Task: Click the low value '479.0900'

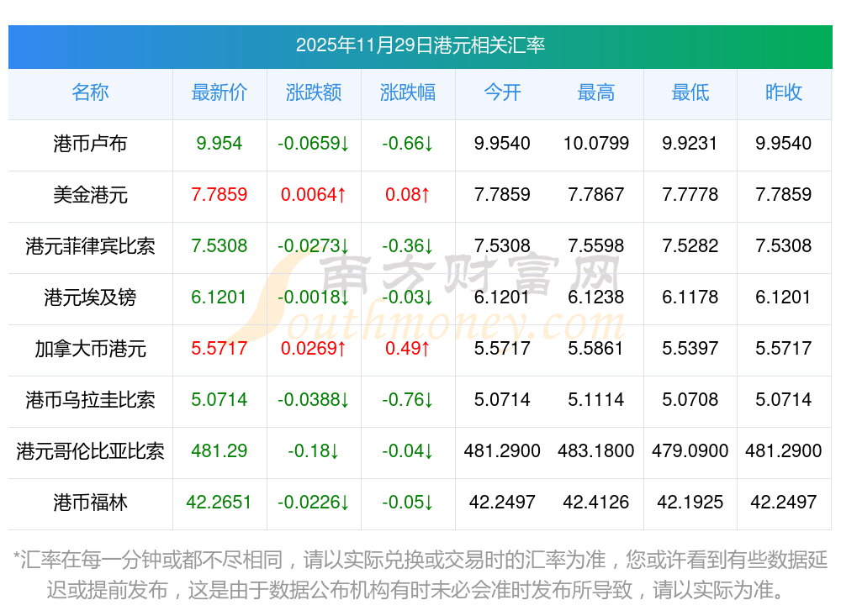Action: 690,451
